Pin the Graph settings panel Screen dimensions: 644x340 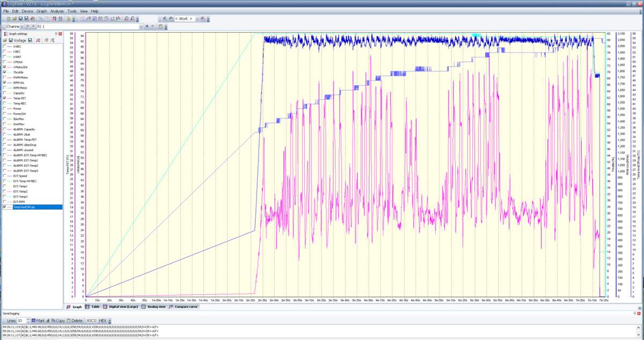point(56,33)
